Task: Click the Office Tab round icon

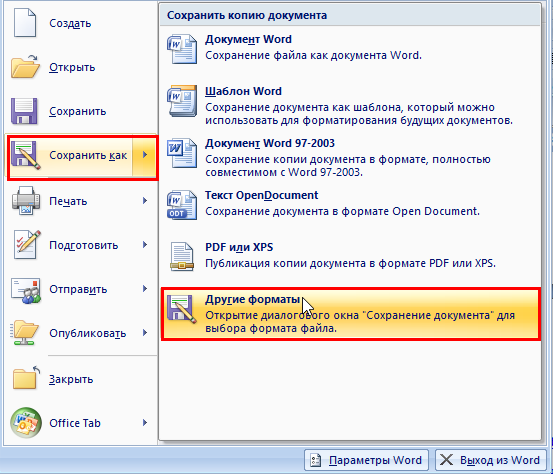Action: click(26, 423)
